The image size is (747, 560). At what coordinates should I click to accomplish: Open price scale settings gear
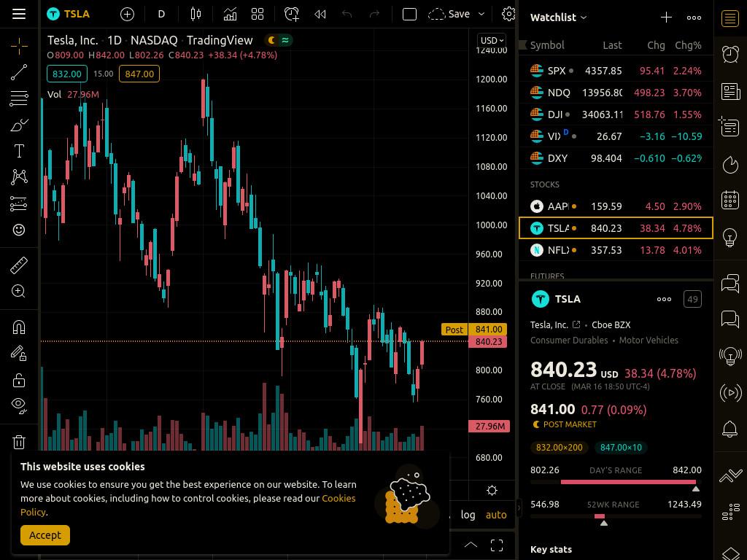click(x=492, y=491)
